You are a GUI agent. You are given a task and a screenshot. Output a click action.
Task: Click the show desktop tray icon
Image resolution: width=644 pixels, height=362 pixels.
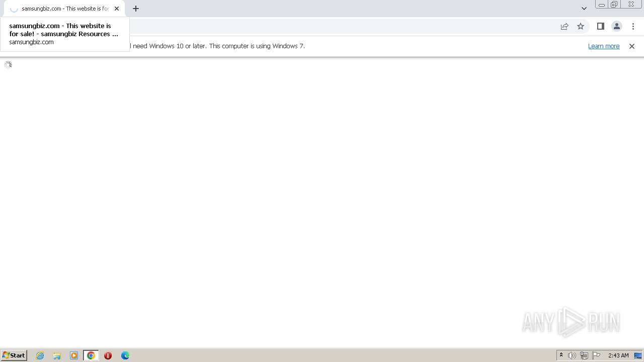coord(638,355)
